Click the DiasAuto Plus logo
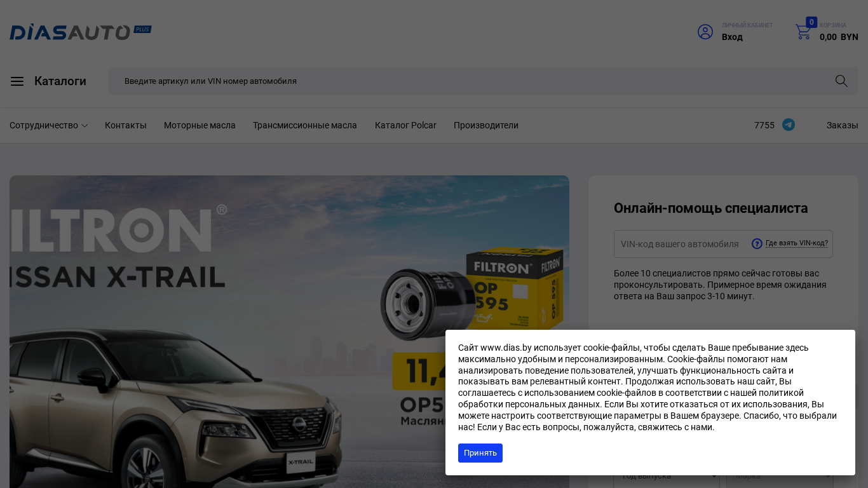This screenshot has width=868, height=488. [x=81, y=32]
